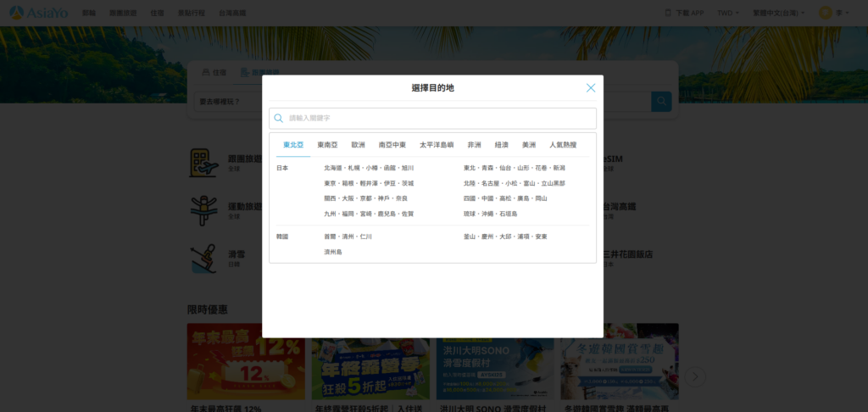The width and height of the screenshot is (868, 412).
Task: Open 台灣高鐵 in the top navigation
Action: click(232, 13)
